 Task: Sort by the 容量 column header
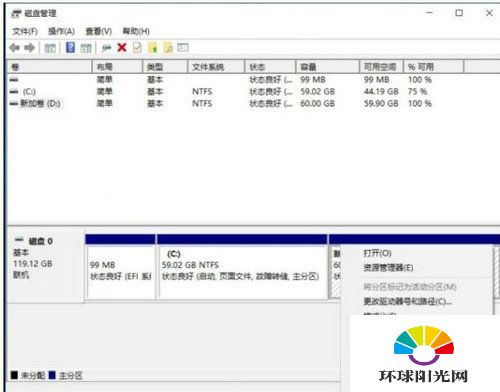pyautogui.click(x=328, y=67)
